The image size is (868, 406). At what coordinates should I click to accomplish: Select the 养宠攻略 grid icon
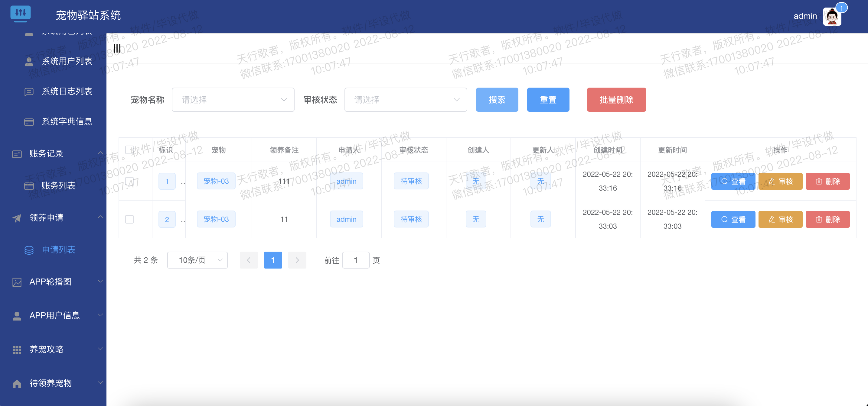click(17, 350)
